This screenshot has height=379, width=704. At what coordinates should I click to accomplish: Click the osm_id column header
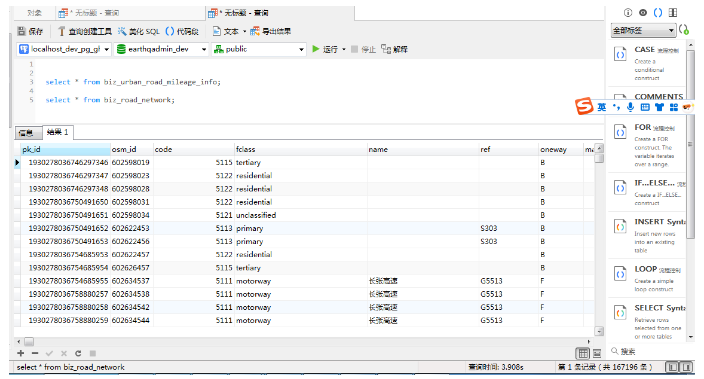131,149
